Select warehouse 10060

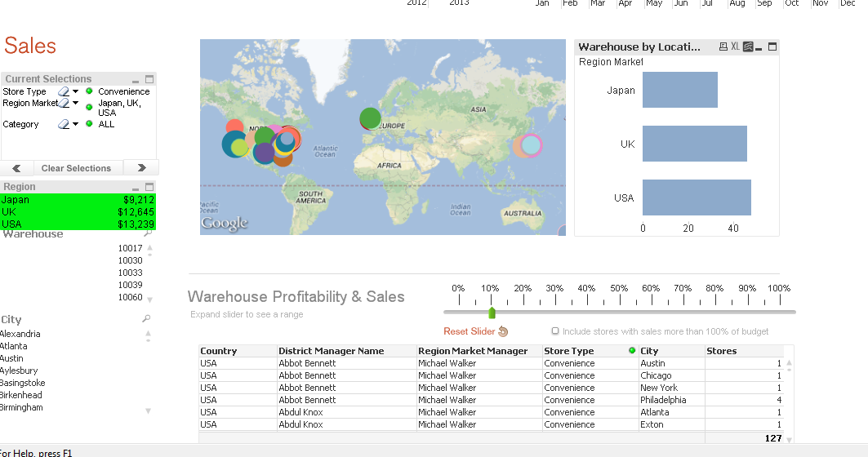coord(130,297)
